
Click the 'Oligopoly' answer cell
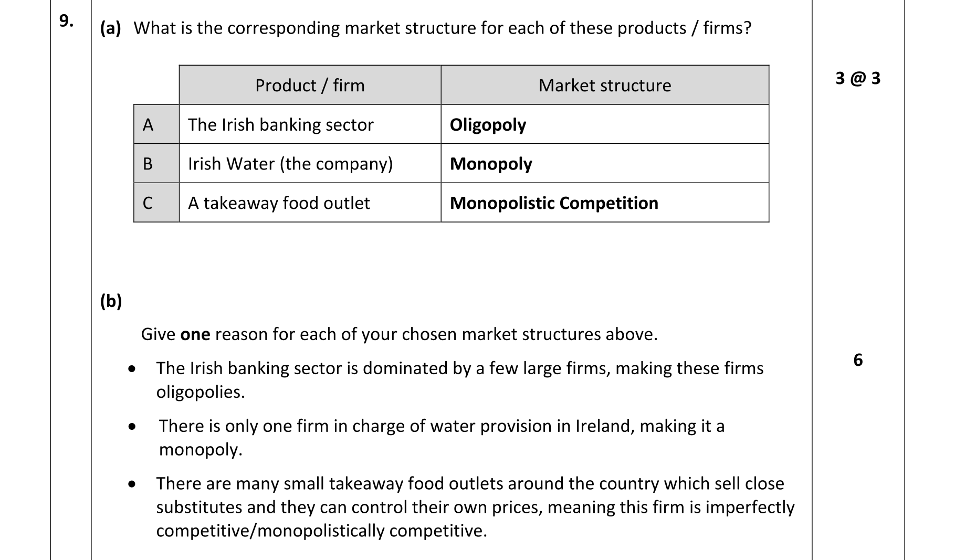tap(488, 125)
